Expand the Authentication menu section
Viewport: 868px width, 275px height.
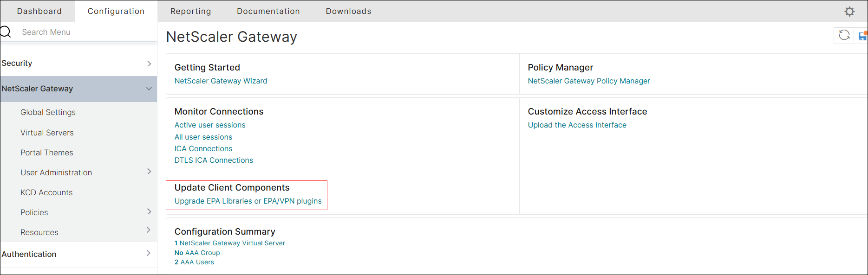point(149,253)
